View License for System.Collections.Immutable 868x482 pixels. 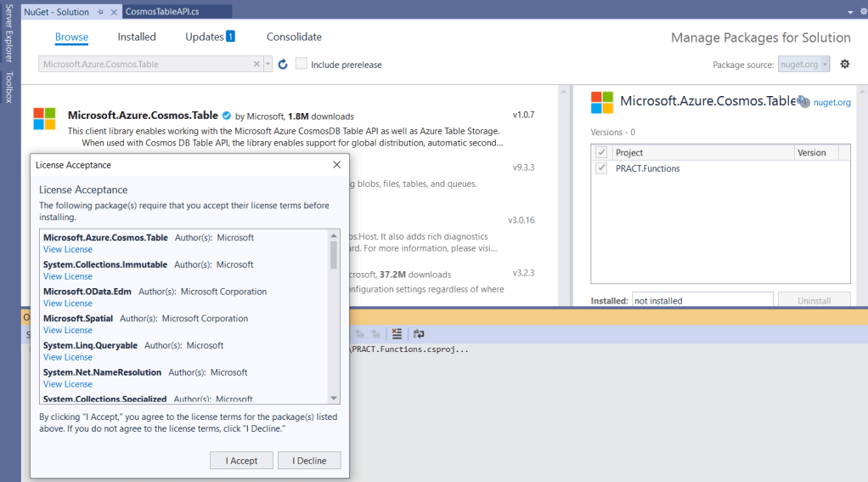point(68,276)
